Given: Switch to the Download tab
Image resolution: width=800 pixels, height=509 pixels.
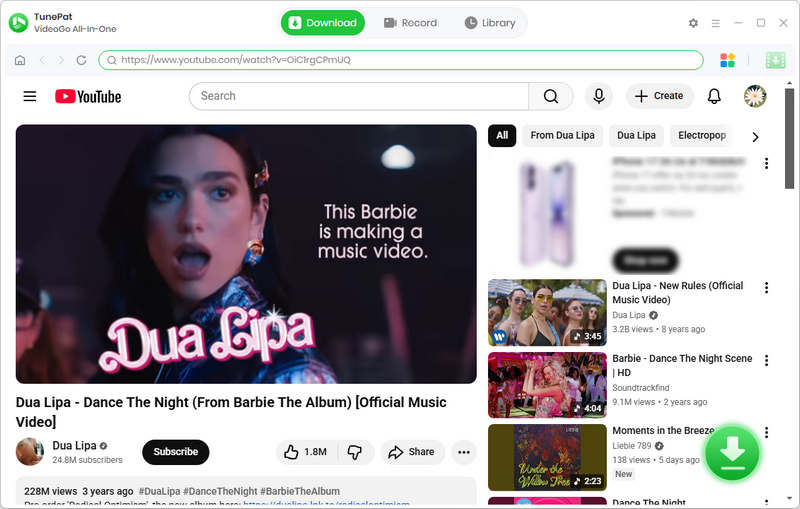Looking at the screenshot, I should click(323, 23).
